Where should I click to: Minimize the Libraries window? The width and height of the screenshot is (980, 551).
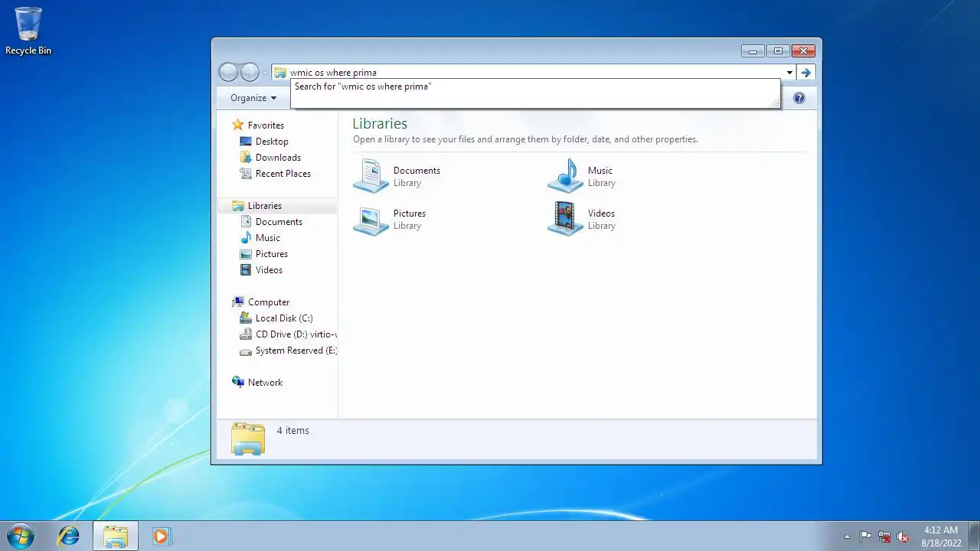pyautogui.click(x=753, y=51)
